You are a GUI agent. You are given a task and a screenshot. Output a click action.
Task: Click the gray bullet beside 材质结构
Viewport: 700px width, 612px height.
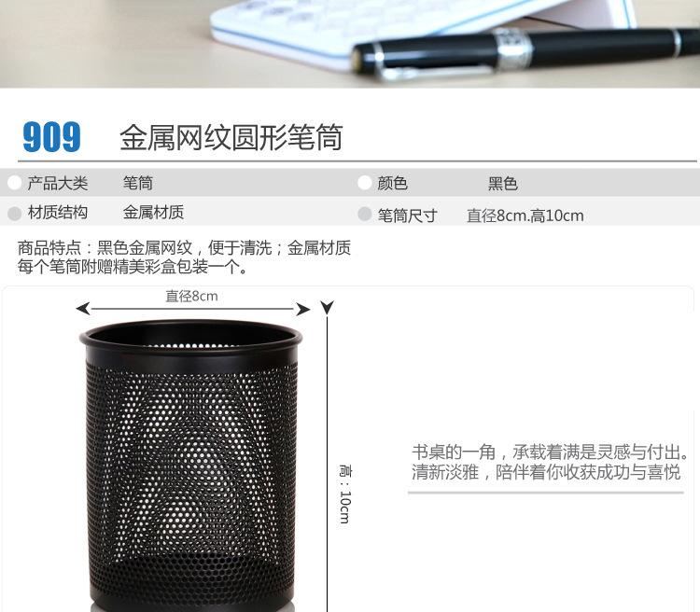click(15, 213)
